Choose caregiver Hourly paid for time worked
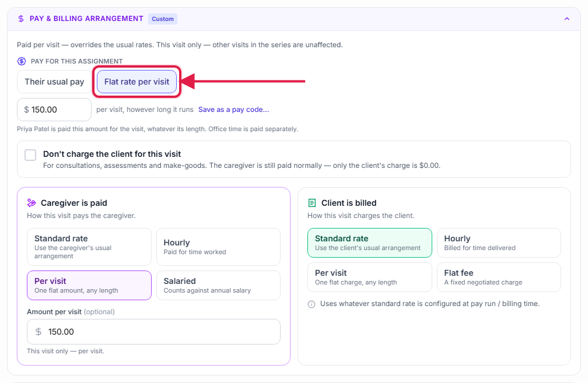 click(218, 247)
